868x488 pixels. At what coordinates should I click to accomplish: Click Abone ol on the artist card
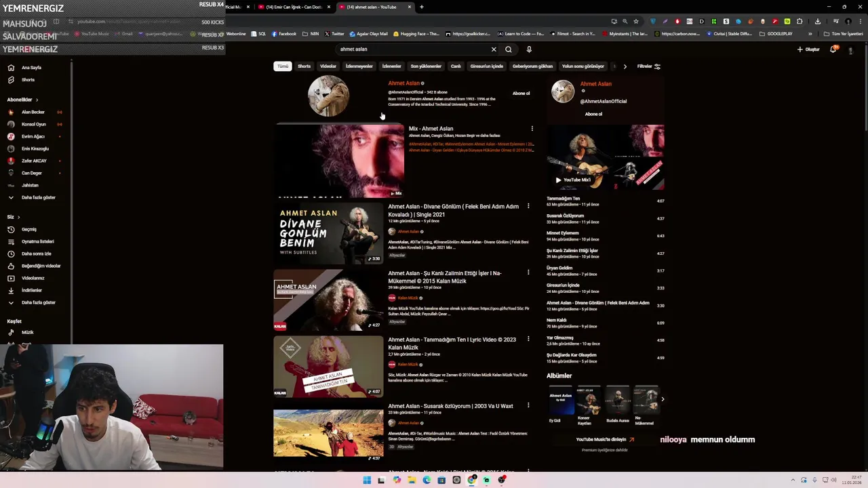[593, 115]
